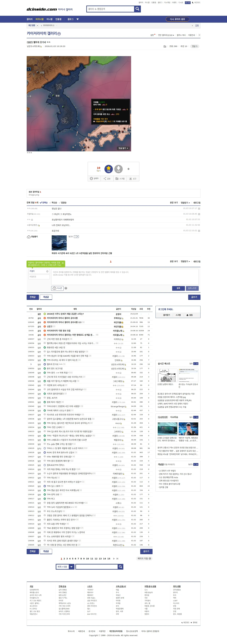Show next 실시간 베스트 page
227x644 pixels.
click(x=197, y=363)
